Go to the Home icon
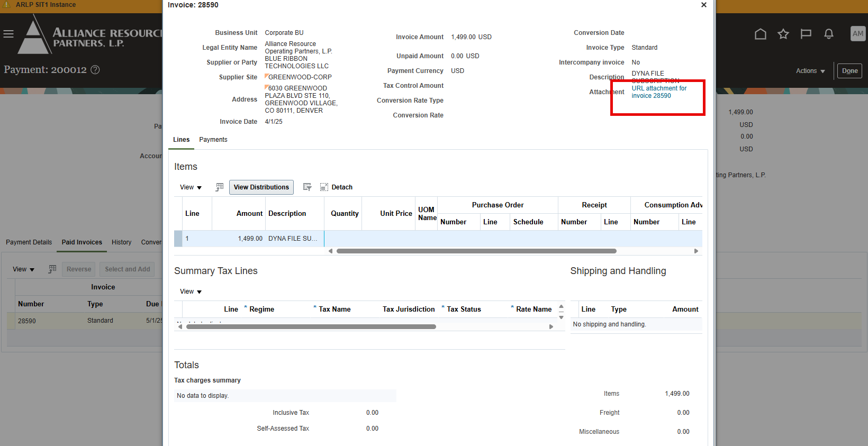Image resolution: width=868 pixels, height=446 pixels. (x=760, y=34)
